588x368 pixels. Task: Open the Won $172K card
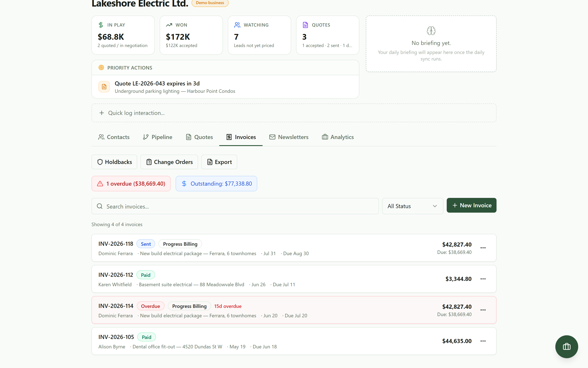coord(191,35)
